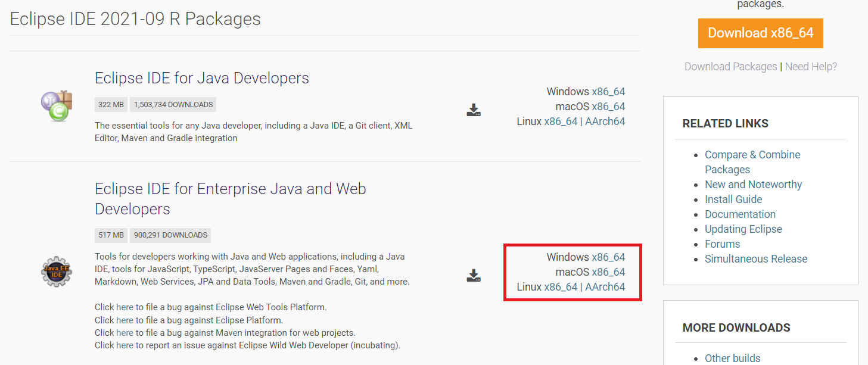This screenshot has width=868, height=365.
Task: Click 'here' to file Maven integration bug
Action: (x=125, y=333)
